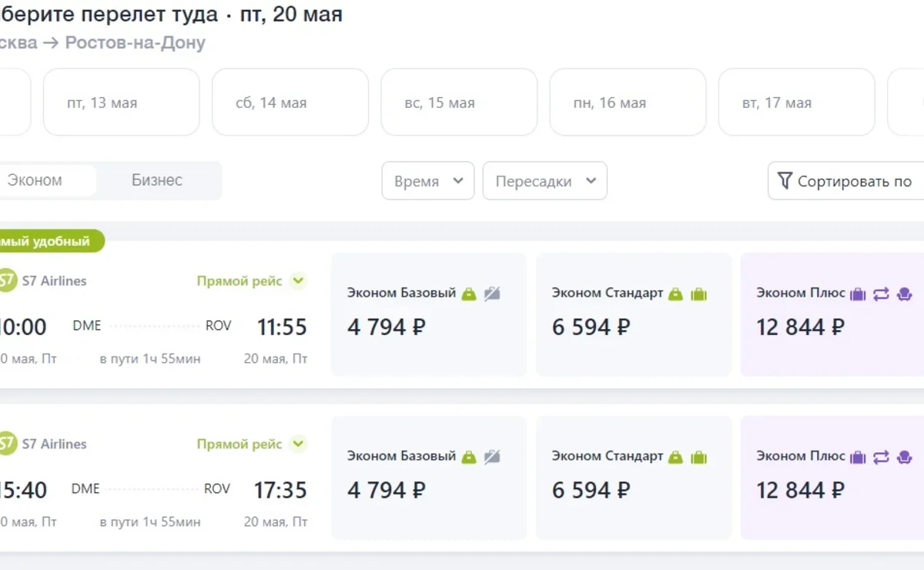The height and width of the screenshot is (570, 924).
Task: Expand Прямой рейс details for 15:40 flight
Action: point(298,444)
